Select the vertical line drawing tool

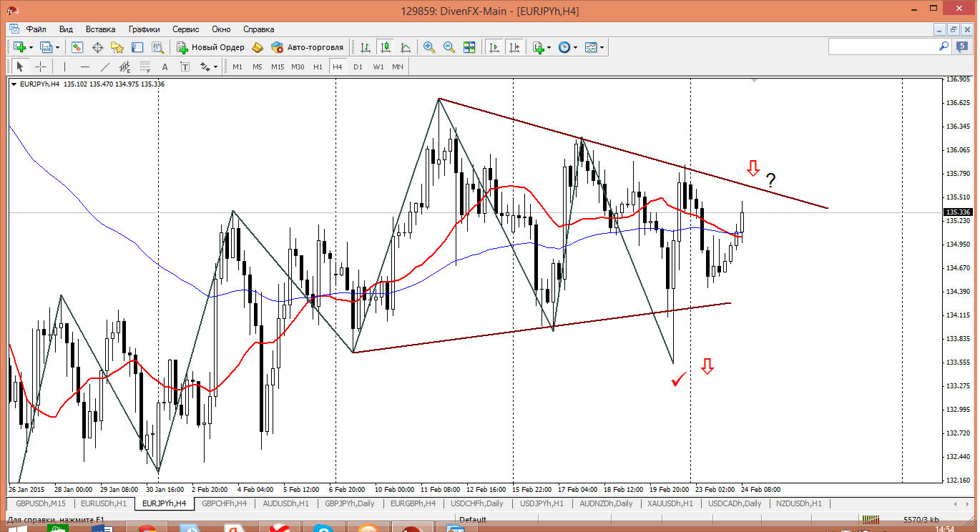pyautogui.click(x=64, y=66)
